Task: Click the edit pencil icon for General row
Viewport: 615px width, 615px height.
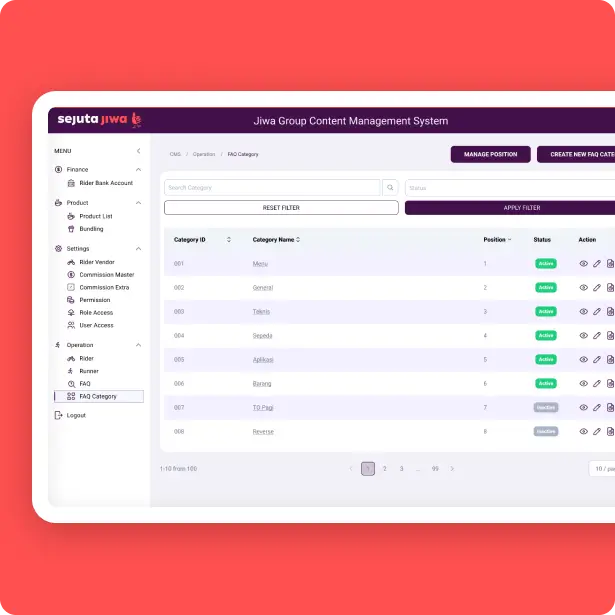Action: tap(597, 288)
